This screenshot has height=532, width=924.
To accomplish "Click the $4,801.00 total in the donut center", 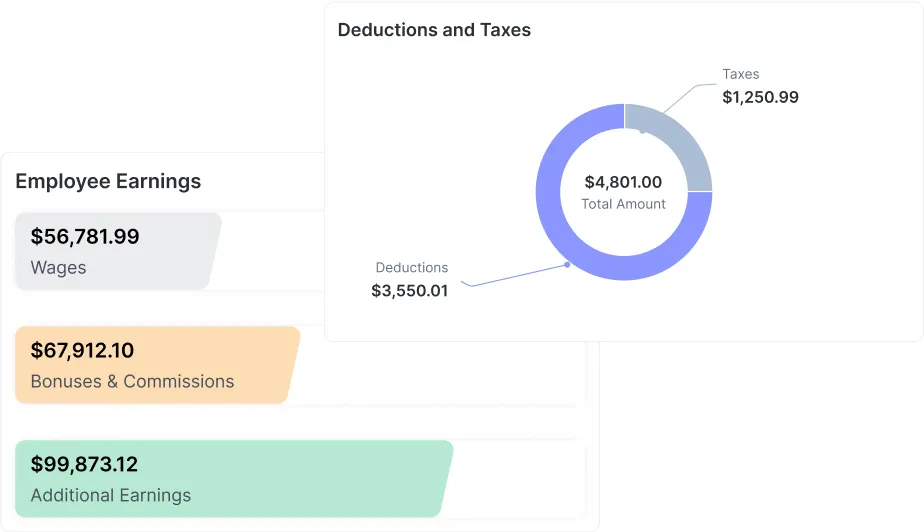I will [x=623, y=182].
